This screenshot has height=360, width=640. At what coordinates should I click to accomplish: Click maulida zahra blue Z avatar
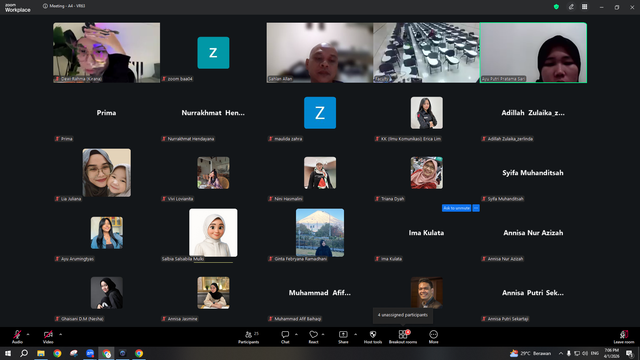320,113
